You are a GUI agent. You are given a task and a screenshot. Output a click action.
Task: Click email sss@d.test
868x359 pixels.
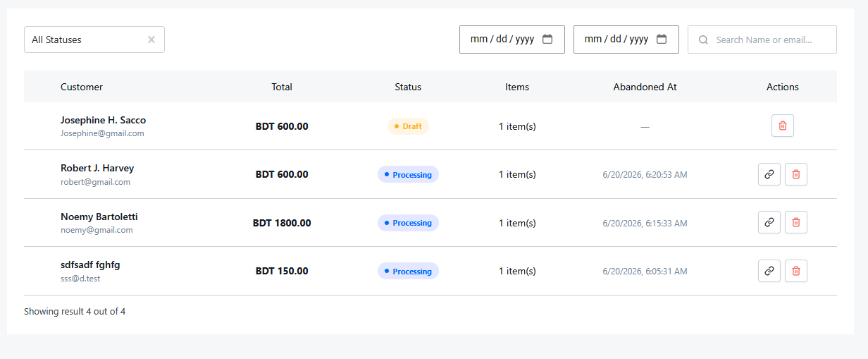tap(80, 279)
